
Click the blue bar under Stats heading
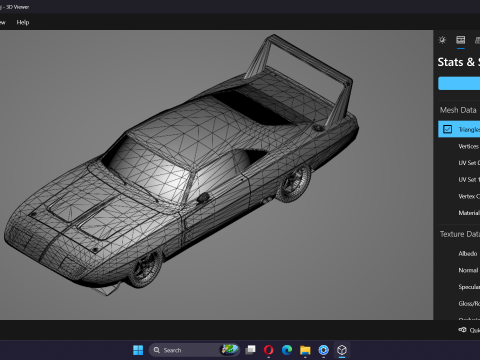459,83
